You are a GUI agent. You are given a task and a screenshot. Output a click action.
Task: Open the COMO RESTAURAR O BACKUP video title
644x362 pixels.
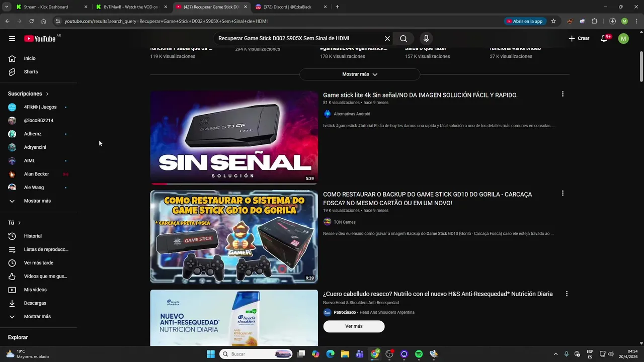pos(428,199)
